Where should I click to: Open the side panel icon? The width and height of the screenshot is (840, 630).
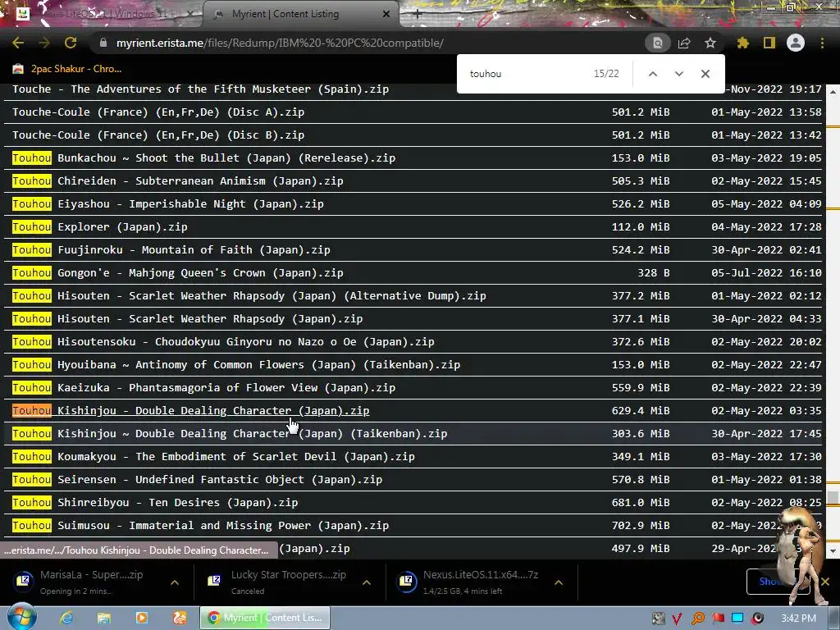[769, 43]
